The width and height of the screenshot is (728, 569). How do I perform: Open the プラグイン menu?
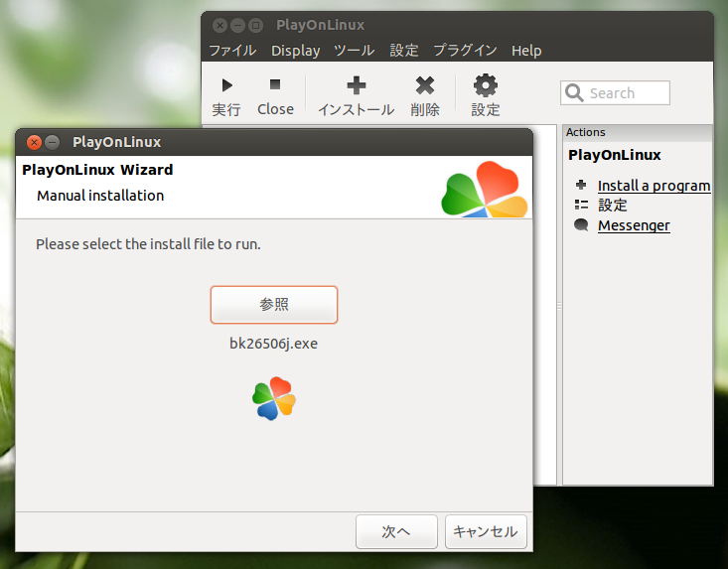click(x=465, y=50)
